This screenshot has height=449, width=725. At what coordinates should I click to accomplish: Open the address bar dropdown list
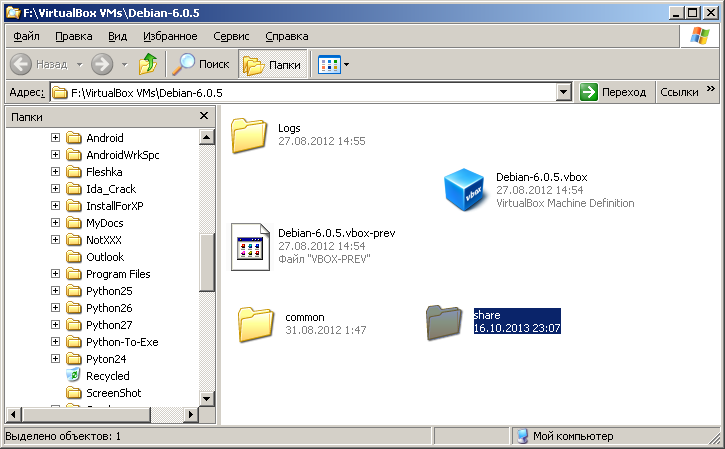point(563,92)
